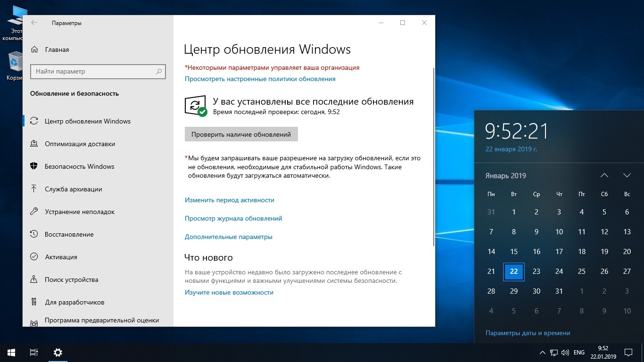644x362 pixels.
Task: Open Просмотреть настроенные политики обновления link
Action: (x=260, y=79)
